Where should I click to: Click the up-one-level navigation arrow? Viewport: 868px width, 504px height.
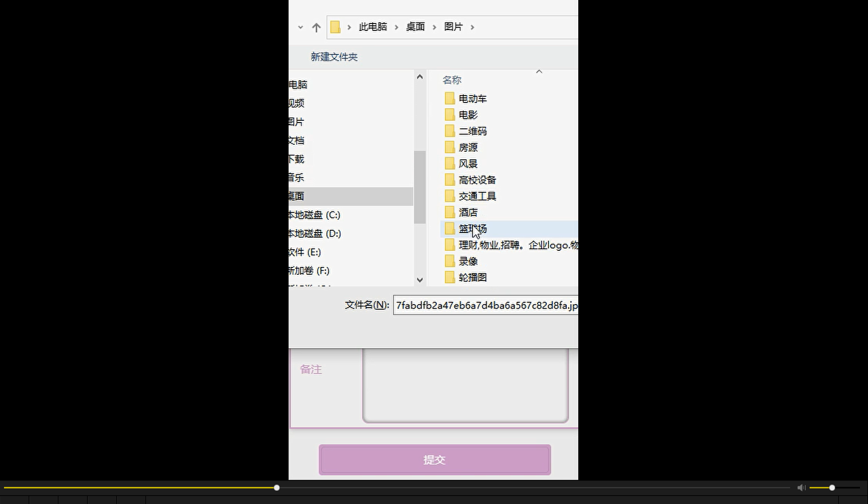point(316,27)
